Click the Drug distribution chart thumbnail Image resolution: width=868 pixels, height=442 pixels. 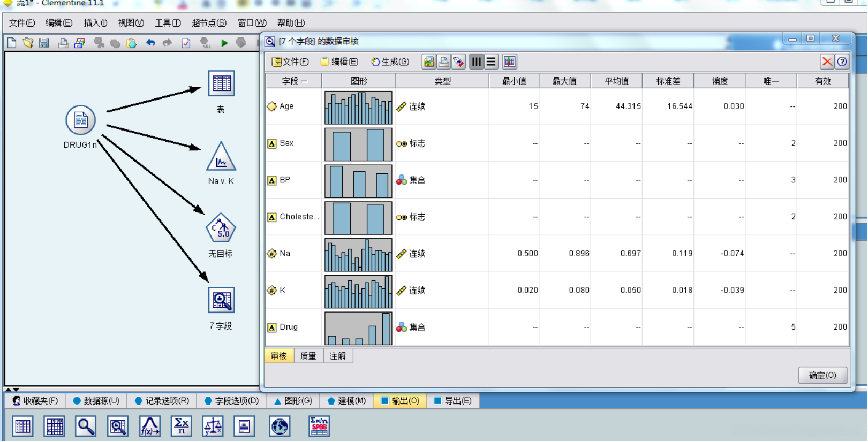point(358,329)
